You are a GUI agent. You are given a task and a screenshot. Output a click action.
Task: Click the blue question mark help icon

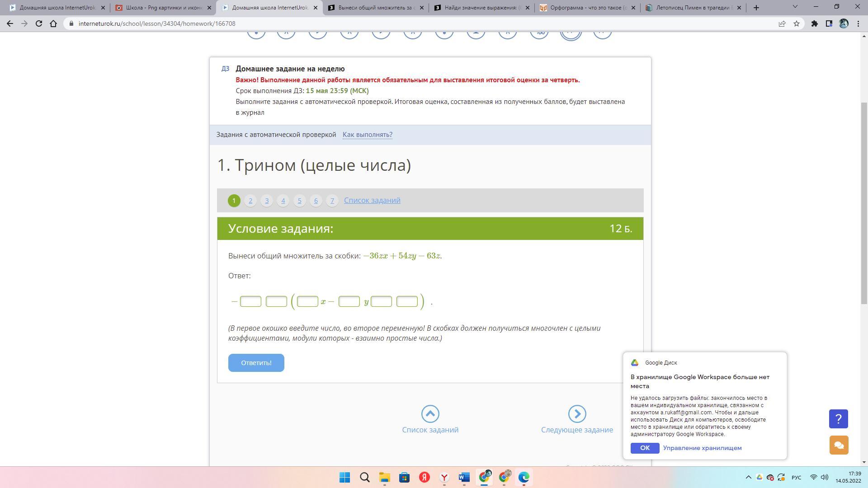point(839,419)
